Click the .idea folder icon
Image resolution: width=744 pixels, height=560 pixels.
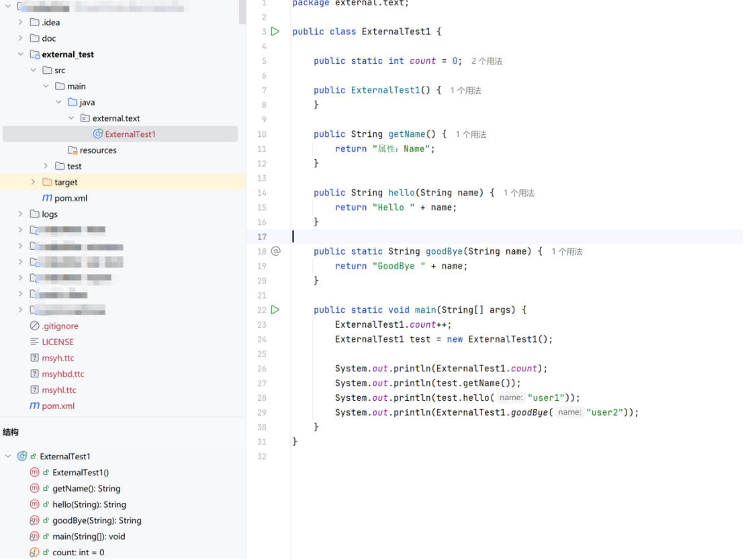35,22
